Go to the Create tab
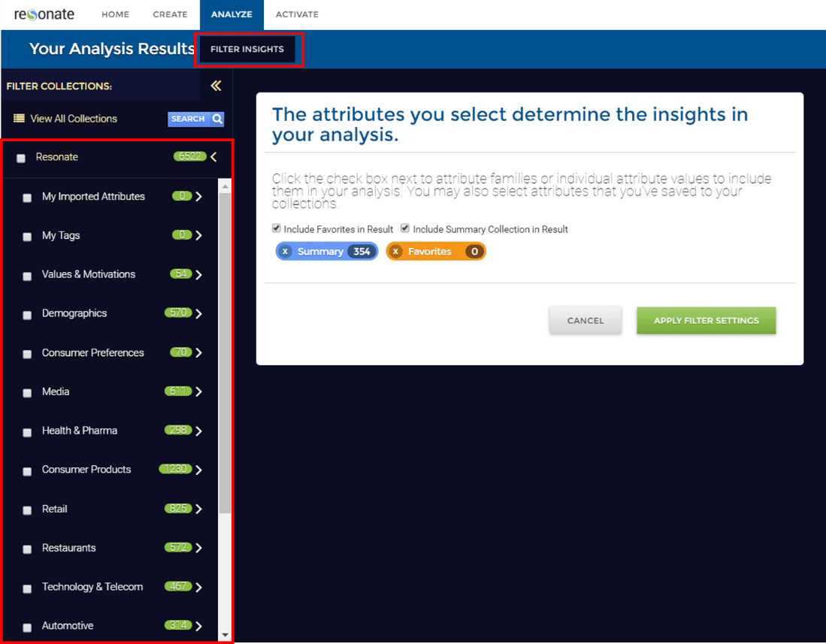 [x=170, y=14]
